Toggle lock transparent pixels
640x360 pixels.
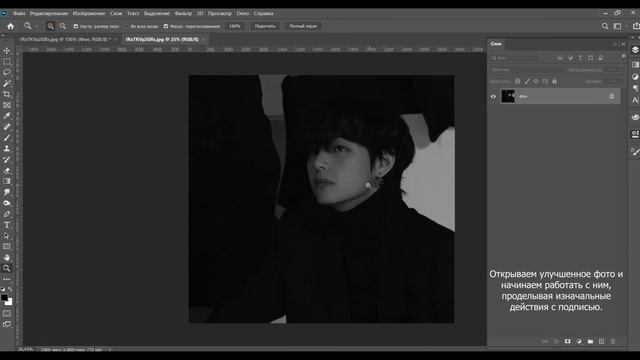(x=518, y=81)
